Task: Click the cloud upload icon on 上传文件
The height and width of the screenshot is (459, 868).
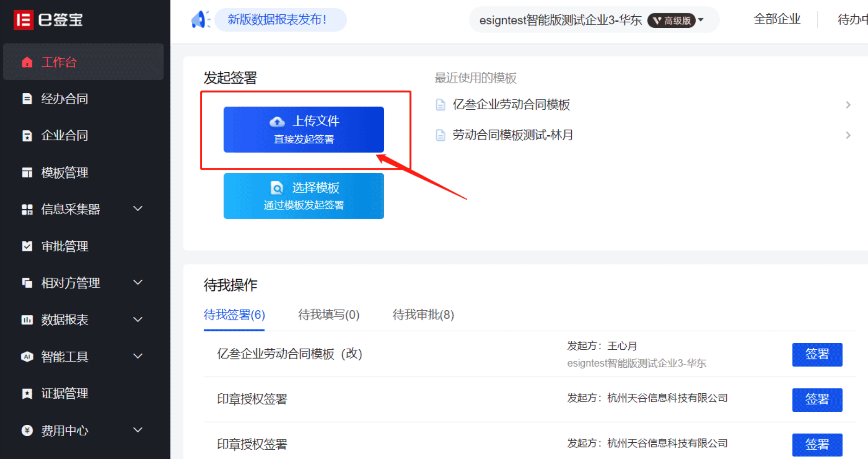Action: click(x=277, y=121)
